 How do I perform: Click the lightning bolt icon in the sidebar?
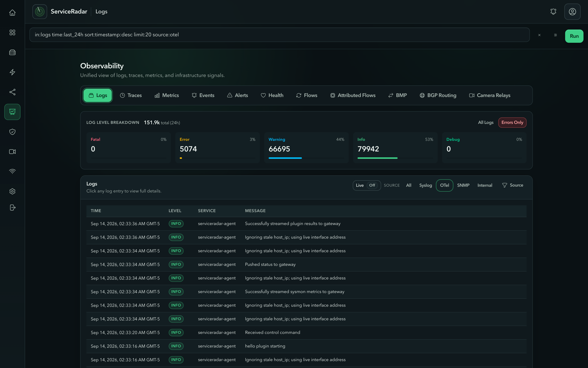tap(12, 72)
